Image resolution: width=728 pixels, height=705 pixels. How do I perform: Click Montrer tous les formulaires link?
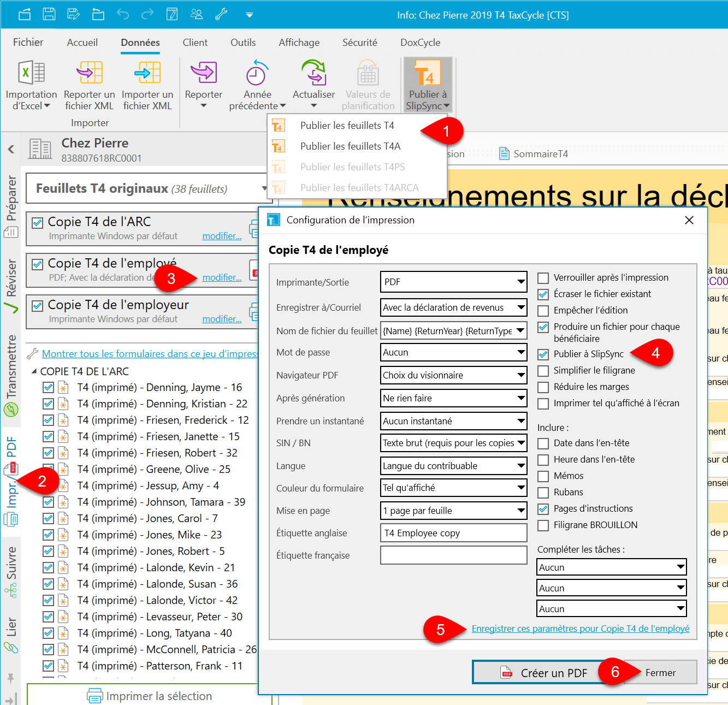[x=150, y=354]
